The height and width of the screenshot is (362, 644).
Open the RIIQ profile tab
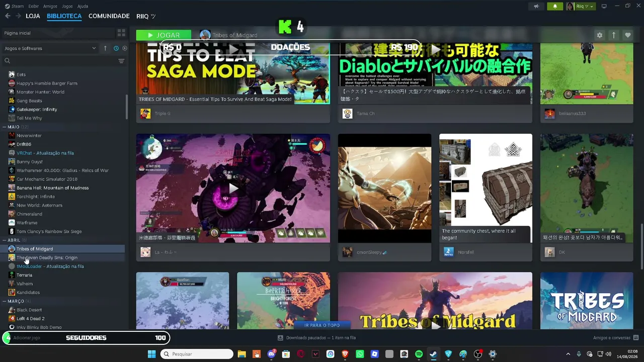[146, 16]
